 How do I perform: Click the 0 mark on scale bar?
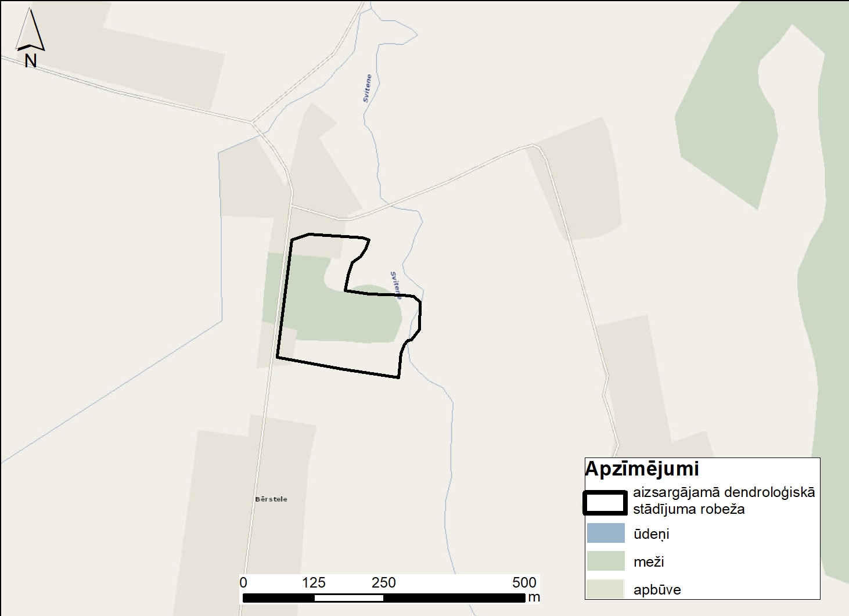[x=243, y=583]
